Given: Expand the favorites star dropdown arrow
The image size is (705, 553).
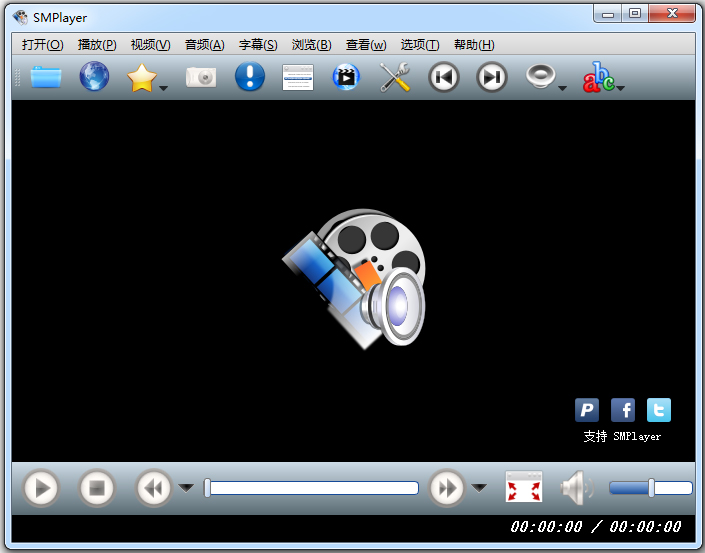Looking at the screenshot, I should coord(163,88).
